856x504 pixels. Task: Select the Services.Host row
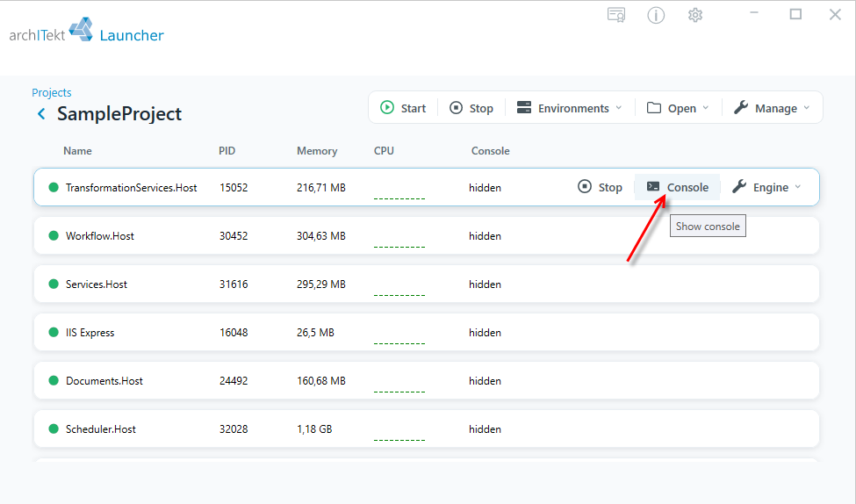tap(427, 284)
